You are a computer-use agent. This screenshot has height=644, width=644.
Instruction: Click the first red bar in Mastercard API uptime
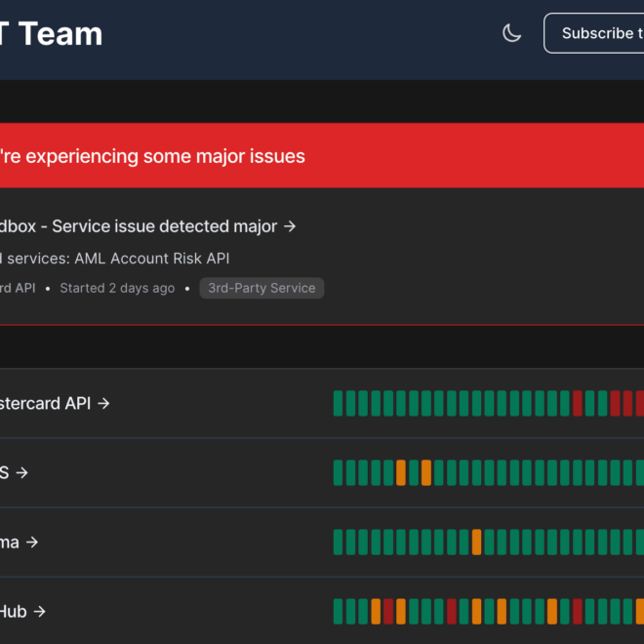point(578,403)
